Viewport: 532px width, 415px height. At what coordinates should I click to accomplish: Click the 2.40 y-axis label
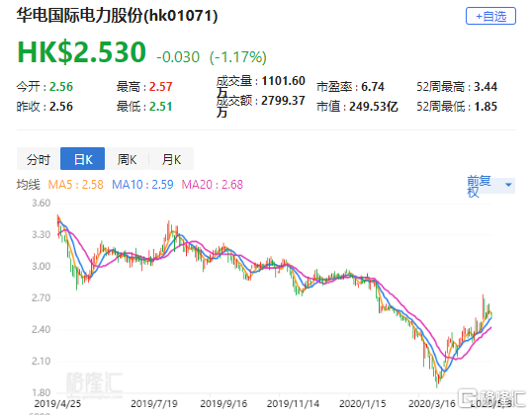coord(42,329)
